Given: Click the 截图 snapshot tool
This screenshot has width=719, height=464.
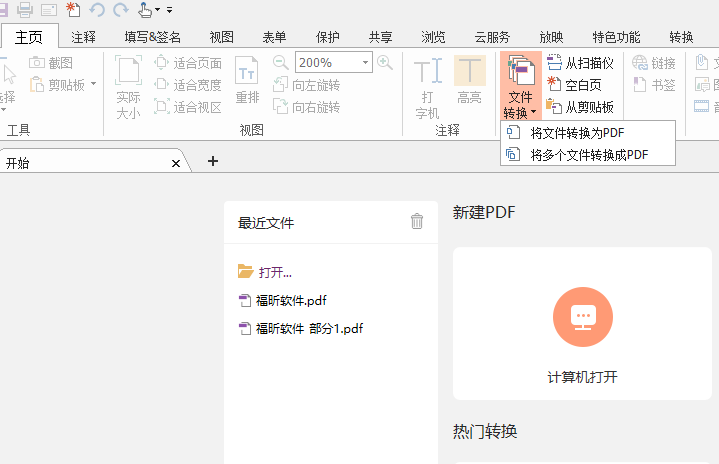Looking at the screenshot, I should pos(51,62).
